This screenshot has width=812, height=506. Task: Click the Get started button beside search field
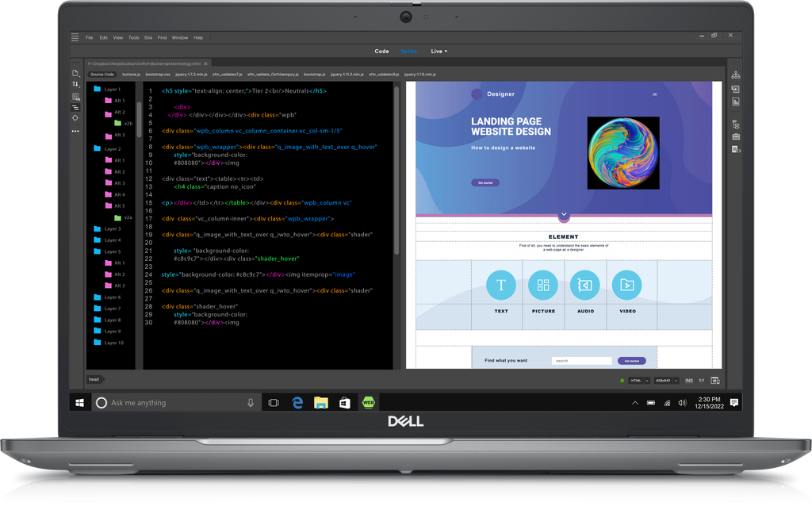click(x=631, y=361)
